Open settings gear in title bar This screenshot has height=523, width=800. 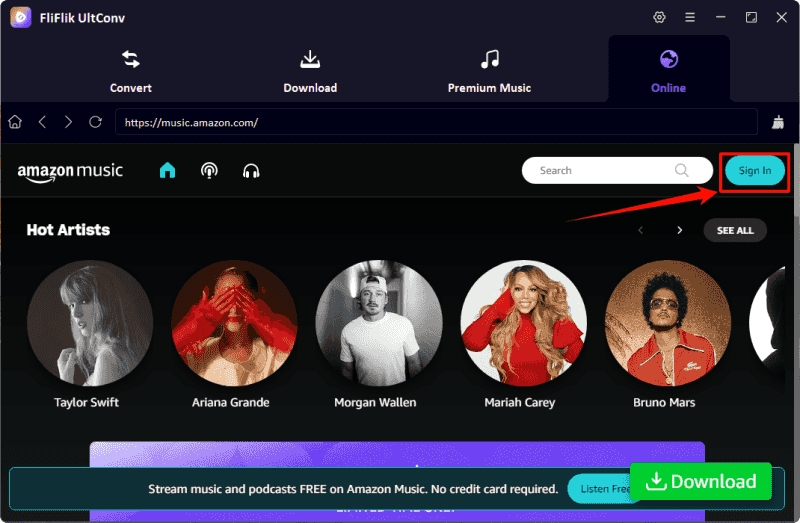point(659,17)
